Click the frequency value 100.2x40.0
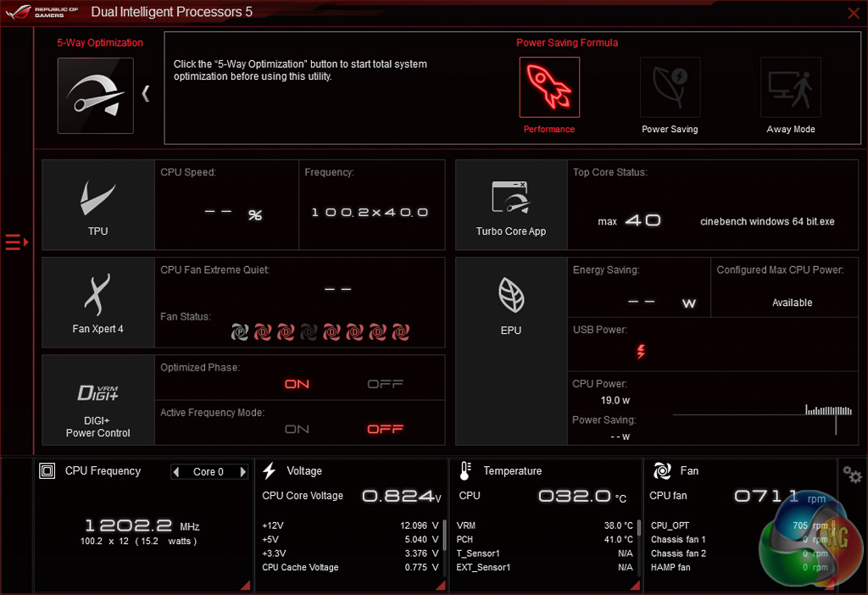 tap(370, 213)
